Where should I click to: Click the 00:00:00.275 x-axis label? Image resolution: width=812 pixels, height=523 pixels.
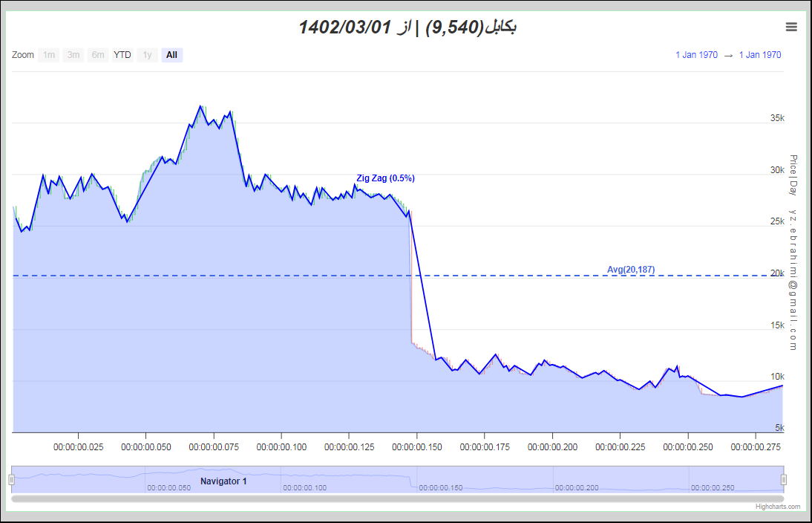pyautogui.click(x=756, y=446)
